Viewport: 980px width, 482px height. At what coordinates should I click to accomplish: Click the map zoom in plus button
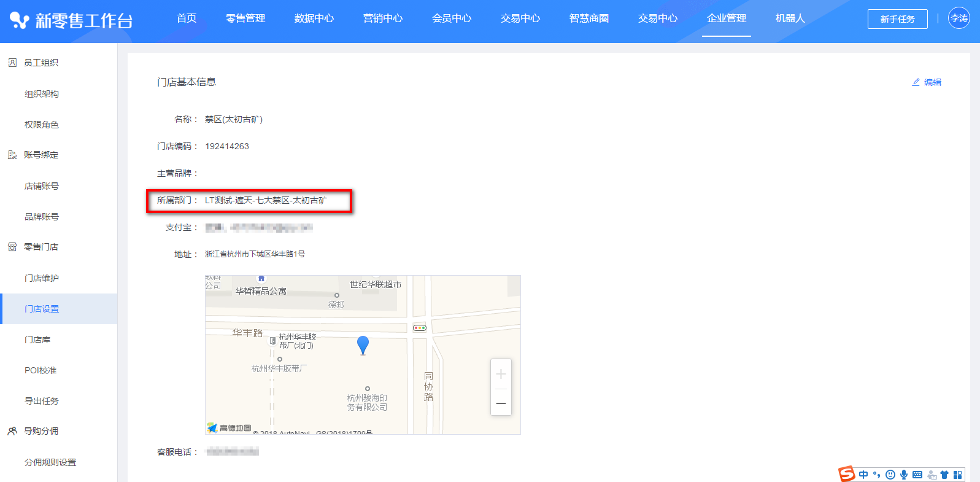pos(501,375)
